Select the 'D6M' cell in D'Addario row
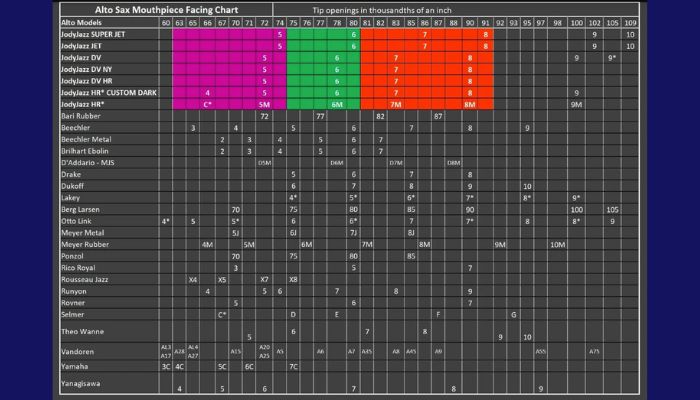 (337, 163)
